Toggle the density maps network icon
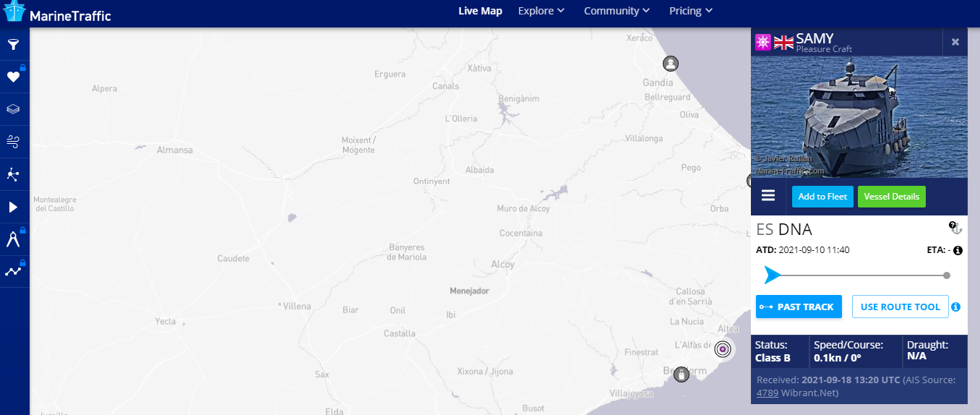This screenshot has width=980, height=415. 14,174
